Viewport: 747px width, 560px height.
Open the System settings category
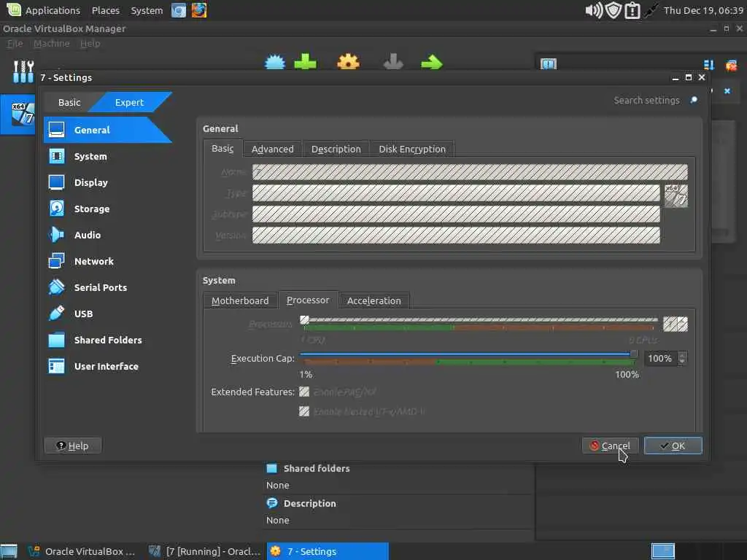pyautogui.click(x=90, y=156)
